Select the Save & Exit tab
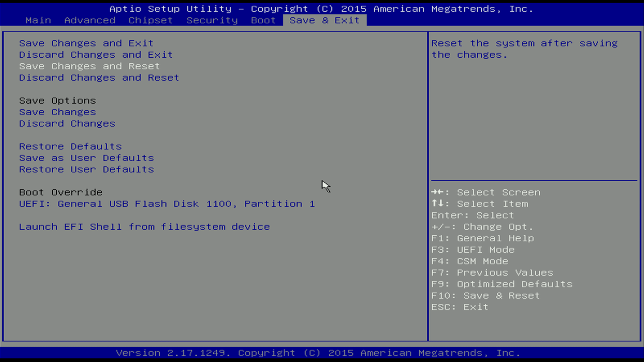This screenshot has width=644, height=362. coord(324,20)
